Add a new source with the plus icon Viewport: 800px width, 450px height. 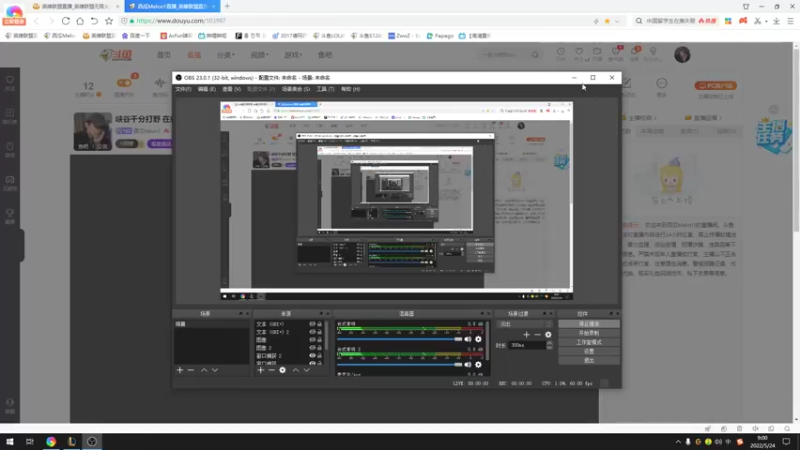point(261,370)
